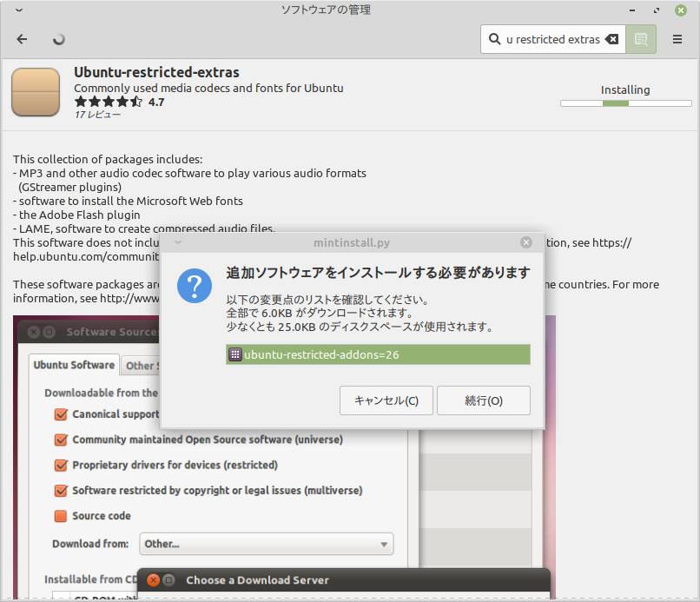The image size is (700, 602).
Task: Select ubuntu-restricted-addons=26 list row
Action: (x=378, y=354)
